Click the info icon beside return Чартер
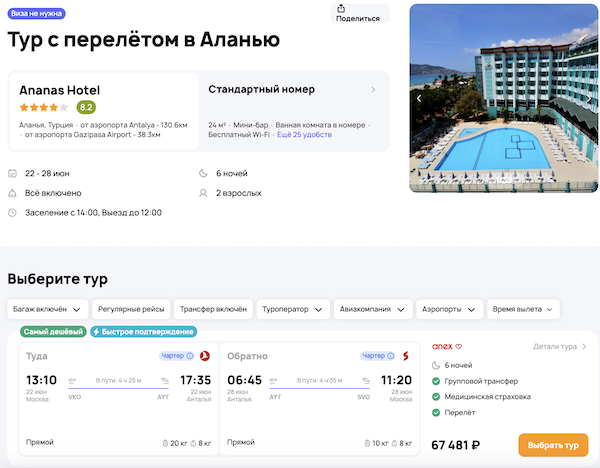The height and width of the screenshot is (468, 600). point(390,355)
